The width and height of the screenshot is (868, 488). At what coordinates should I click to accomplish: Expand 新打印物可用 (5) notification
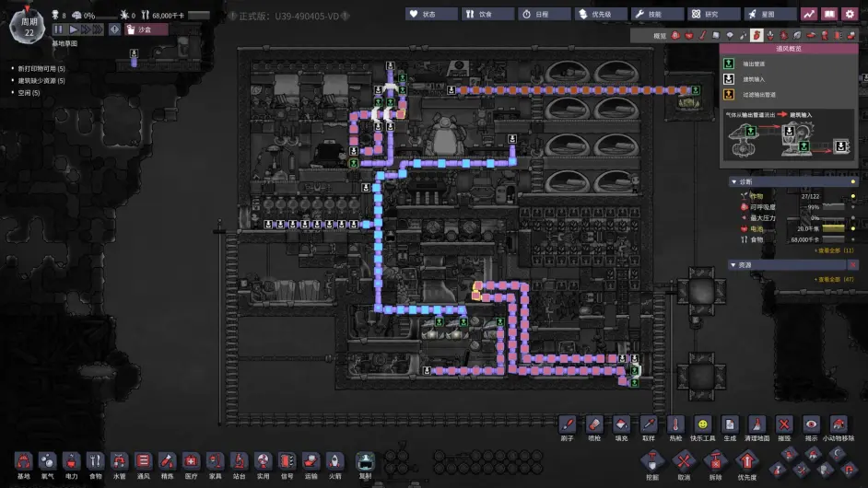coord(41,69)
